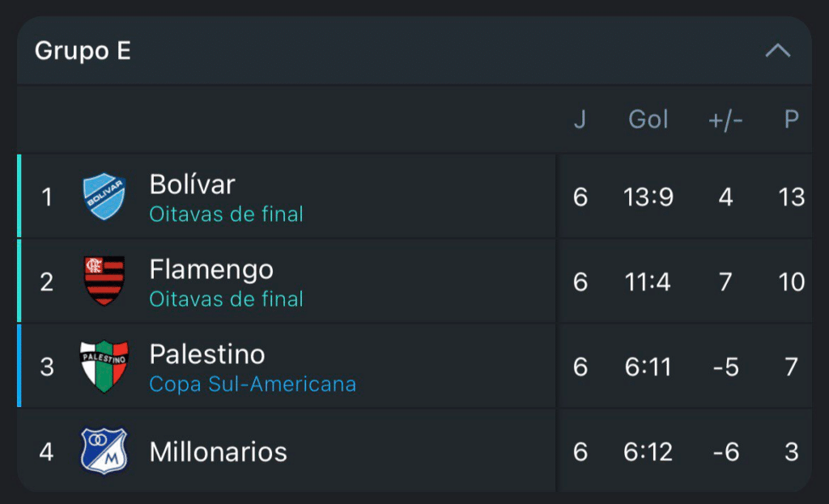
Task: Click the Bolívar club crest
Action: pos(104,197)
